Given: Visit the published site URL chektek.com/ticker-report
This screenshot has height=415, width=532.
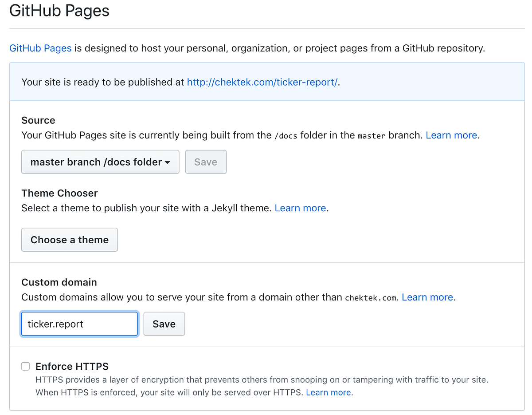Looking at the screenshot, I should [262, 82].
